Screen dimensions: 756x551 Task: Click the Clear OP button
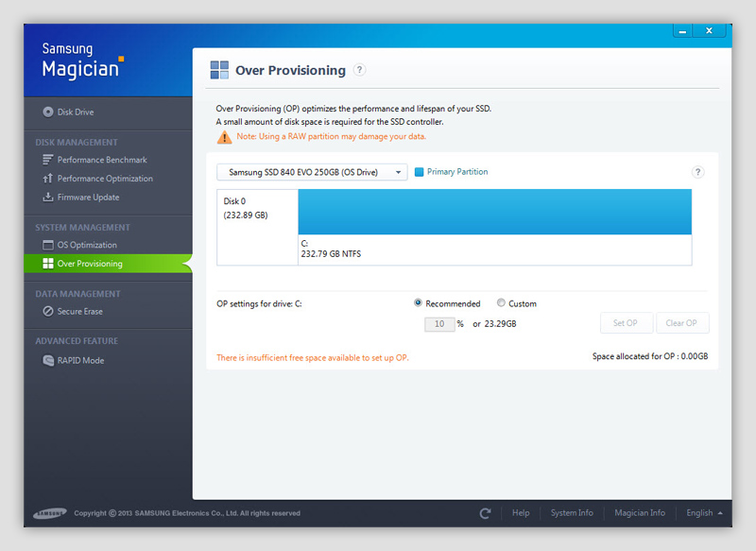[x=682, y=323]
